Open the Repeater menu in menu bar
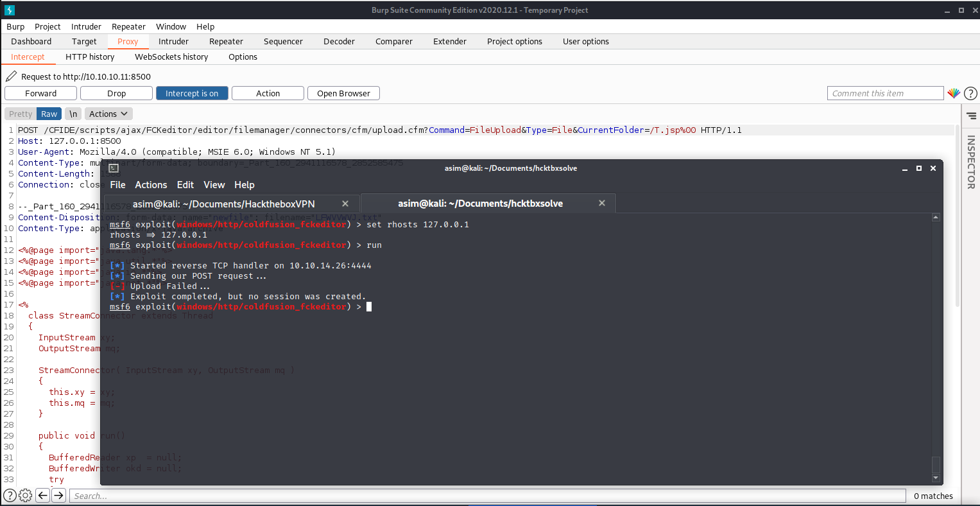The width and height of the screenshot is (980, 506). [128, 26]
